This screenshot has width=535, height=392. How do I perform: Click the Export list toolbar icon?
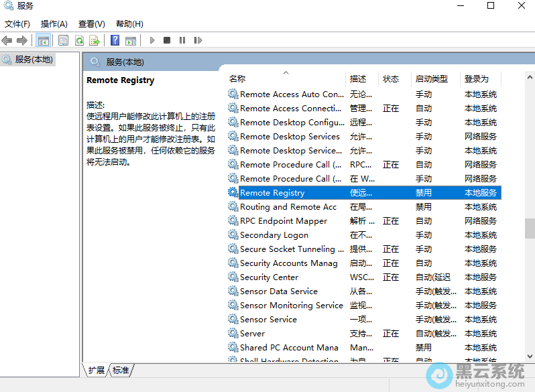pyautogui.click(x=95, y=40)
